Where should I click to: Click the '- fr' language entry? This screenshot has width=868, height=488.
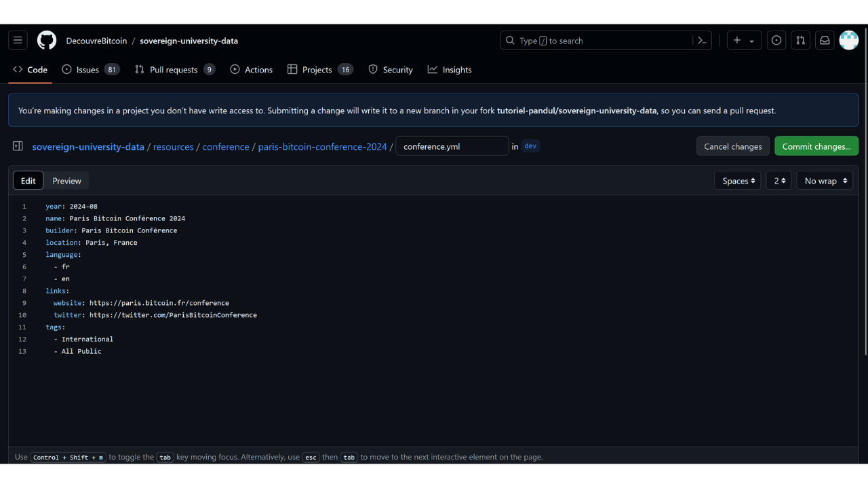pos(62,267)
